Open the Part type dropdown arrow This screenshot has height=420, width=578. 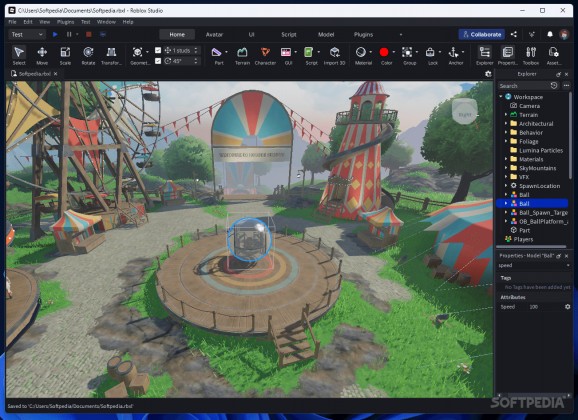point(226,52)
